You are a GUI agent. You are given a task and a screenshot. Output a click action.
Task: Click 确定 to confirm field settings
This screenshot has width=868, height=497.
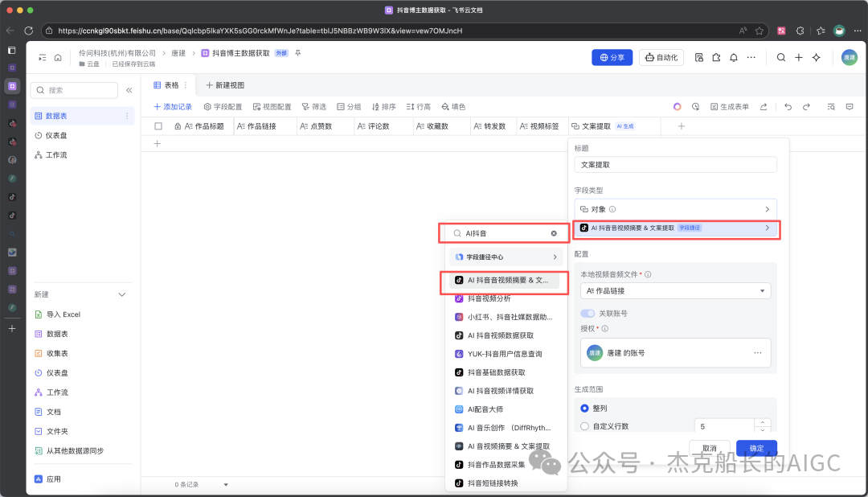757,448
